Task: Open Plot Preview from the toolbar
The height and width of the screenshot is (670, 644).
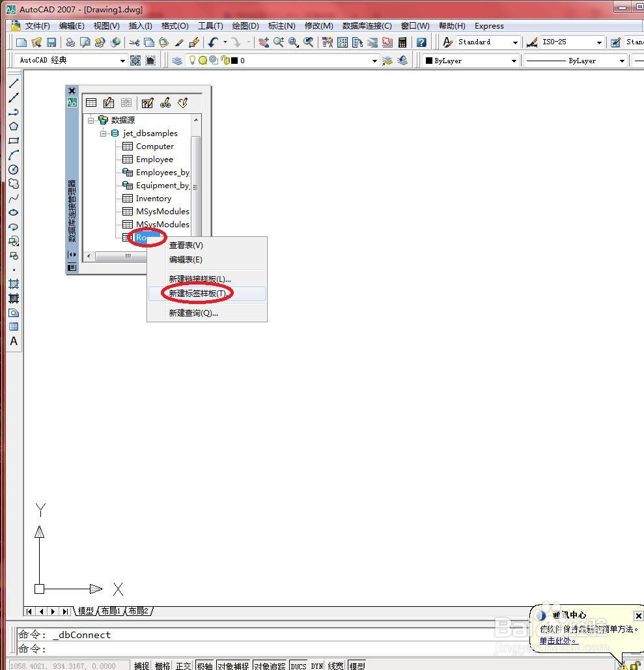Action: coord(85,42)
